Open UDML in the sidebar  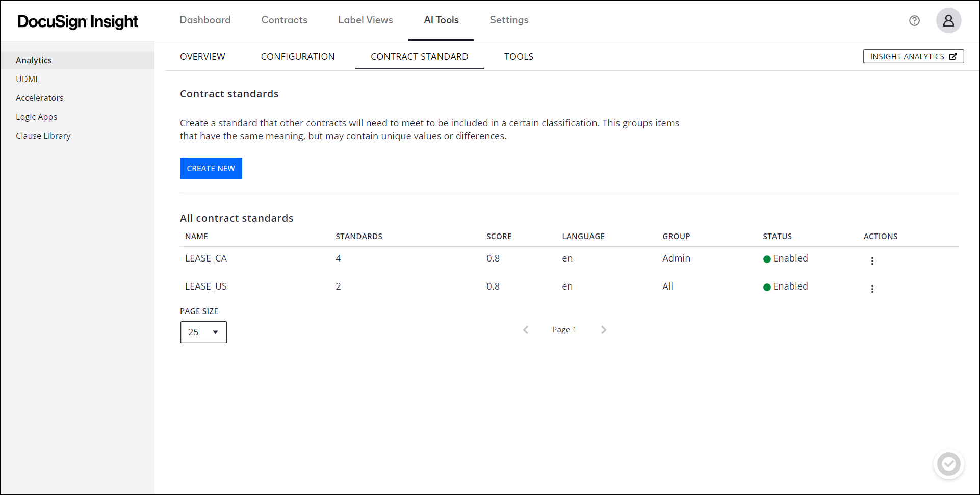point(28,79)
